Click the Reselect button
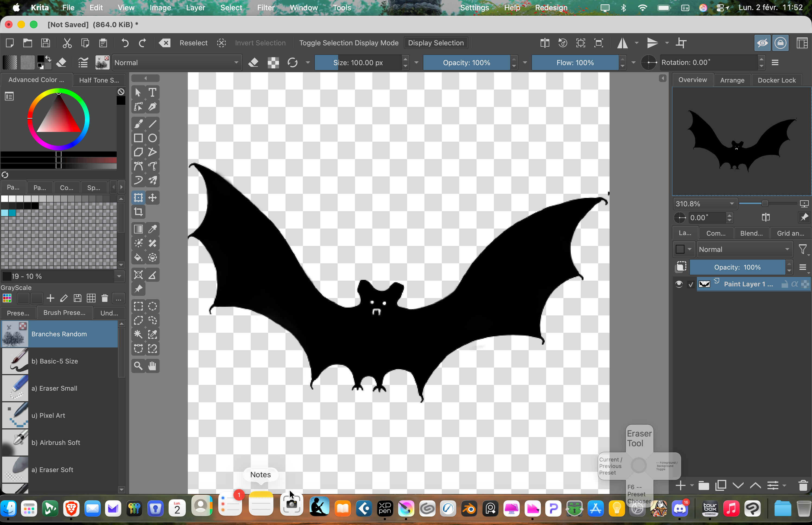The width and height of the screenshot is (812, 525). point(193,43)
